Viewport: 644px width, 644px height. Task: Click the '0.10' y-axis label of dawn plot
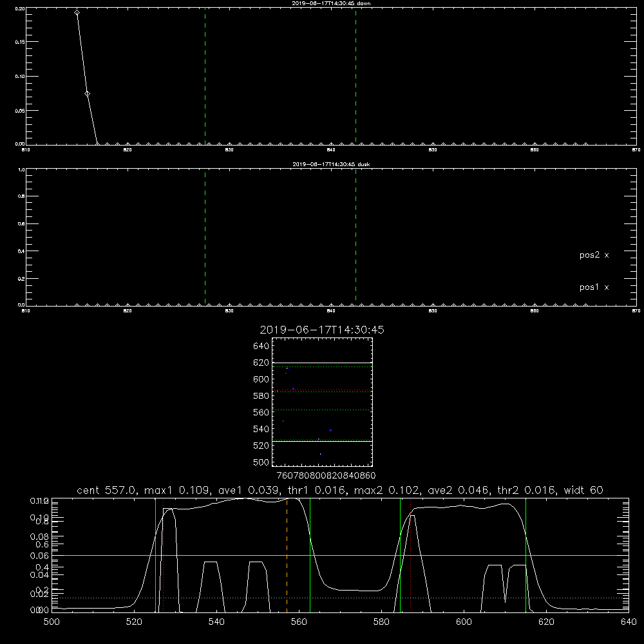[20, 77]
